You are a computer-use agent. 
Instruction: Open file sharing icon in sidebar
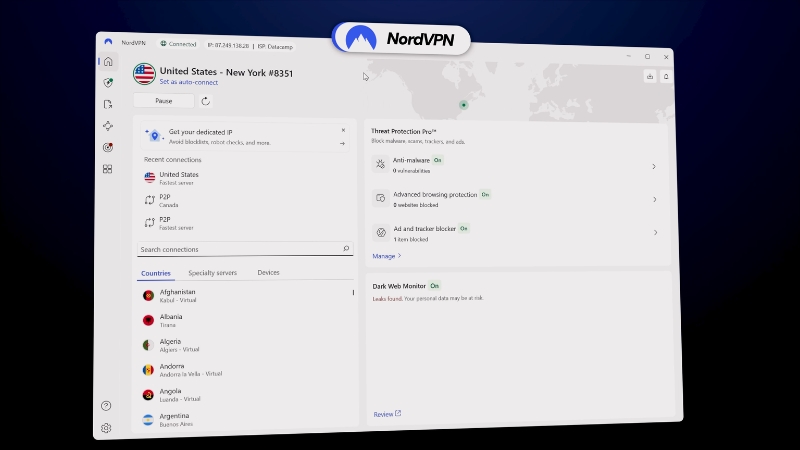108,105
